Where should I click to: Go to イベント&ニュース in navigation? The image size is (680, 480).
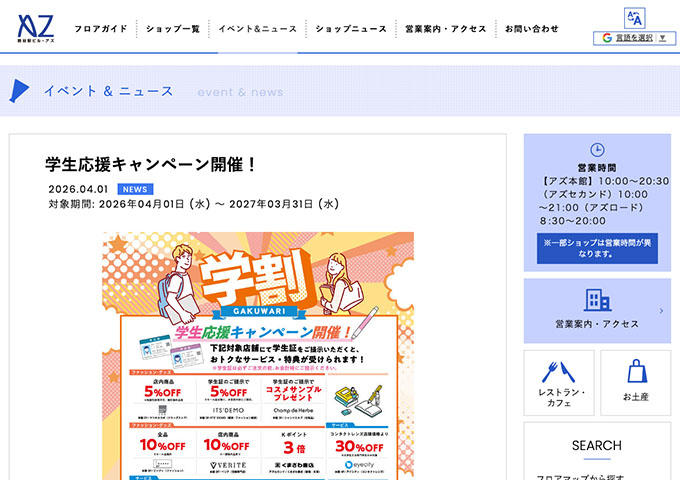pyautogui.click(x=258, y=29)
